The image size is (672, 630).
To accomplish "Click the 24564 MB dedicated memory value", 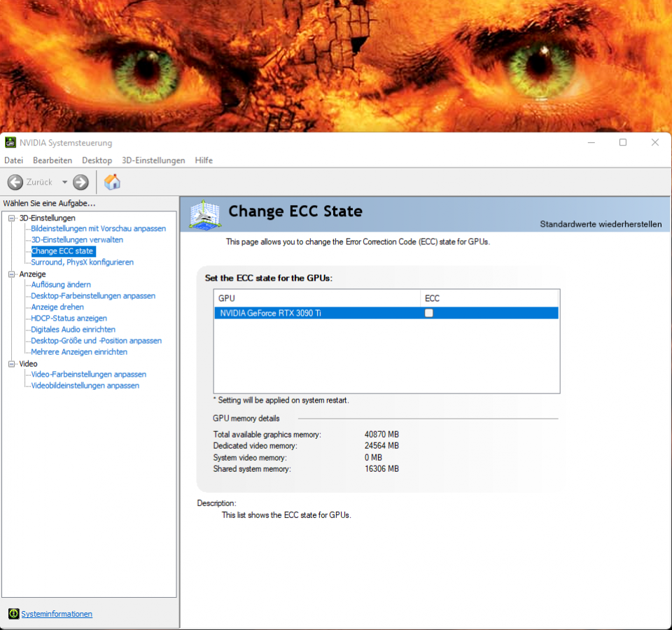I will point(382,446).
